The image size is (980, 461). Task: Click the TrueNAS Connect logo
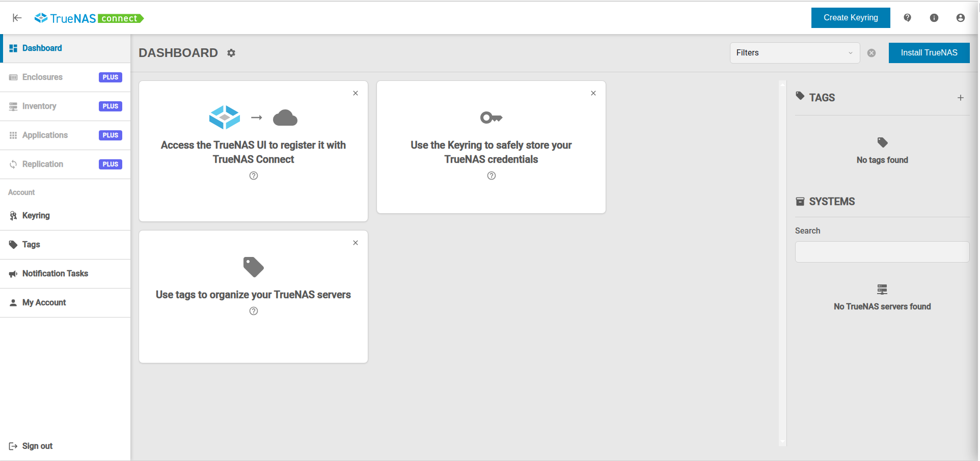(x=89, y=18)
